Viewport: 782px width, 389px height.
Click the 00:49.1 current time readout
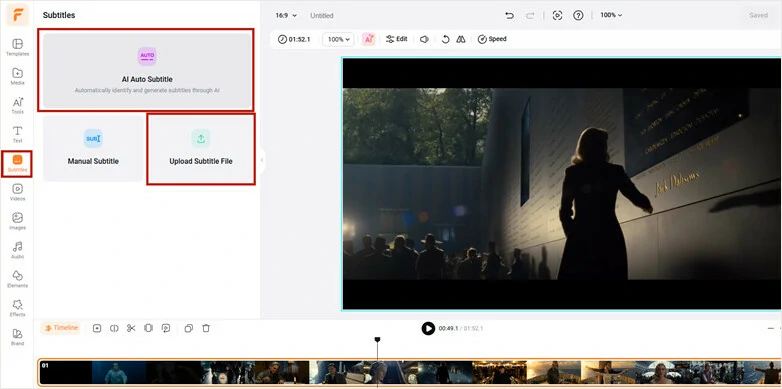point(448,329)
